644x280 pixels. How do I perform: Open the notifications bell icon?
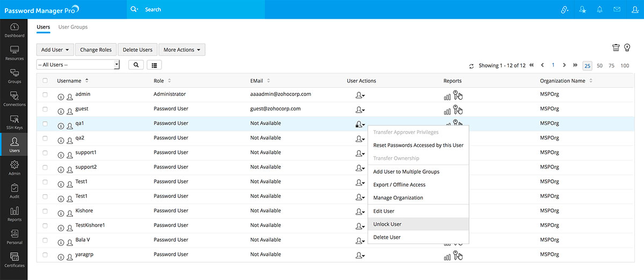click(599, 9)
